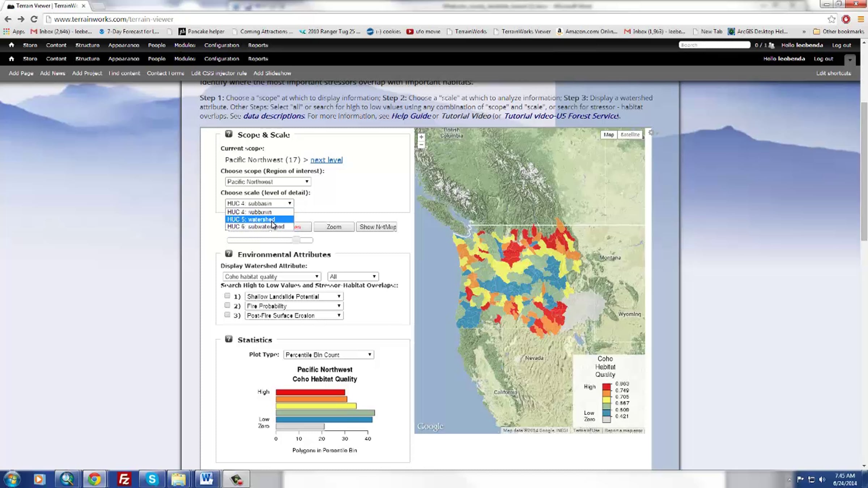The height and width of the screenshot is (488, 868).
Task: Open the Help Guide link
Action: point(411,116)
